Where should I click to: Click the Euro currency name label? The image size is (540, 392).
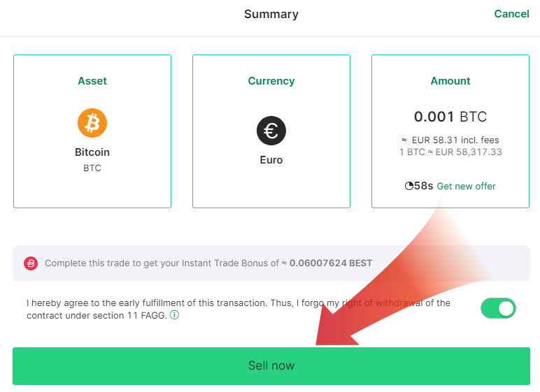(x=271, y=160)
